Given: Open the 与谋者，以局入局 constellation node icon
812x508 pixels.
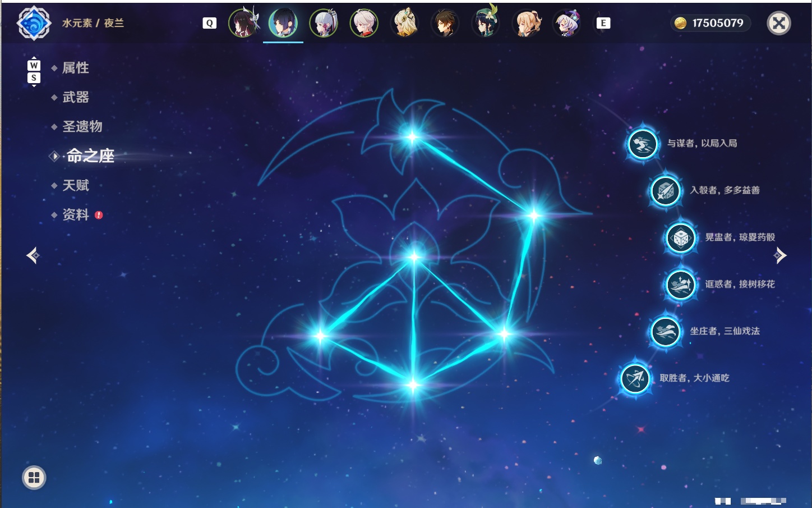Looking at the screenshot, I should [643, 144].
